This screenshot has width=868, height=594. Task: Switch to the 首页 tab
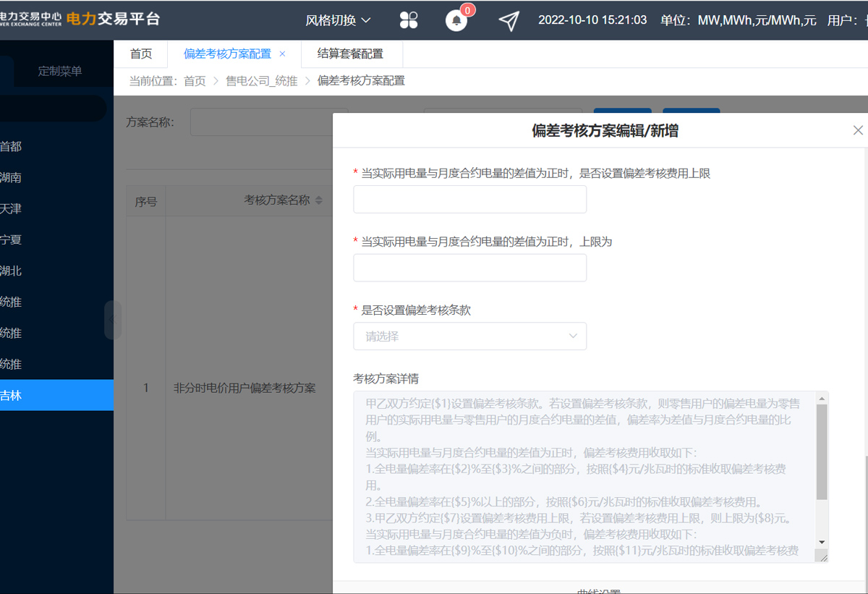coord(141,54)
